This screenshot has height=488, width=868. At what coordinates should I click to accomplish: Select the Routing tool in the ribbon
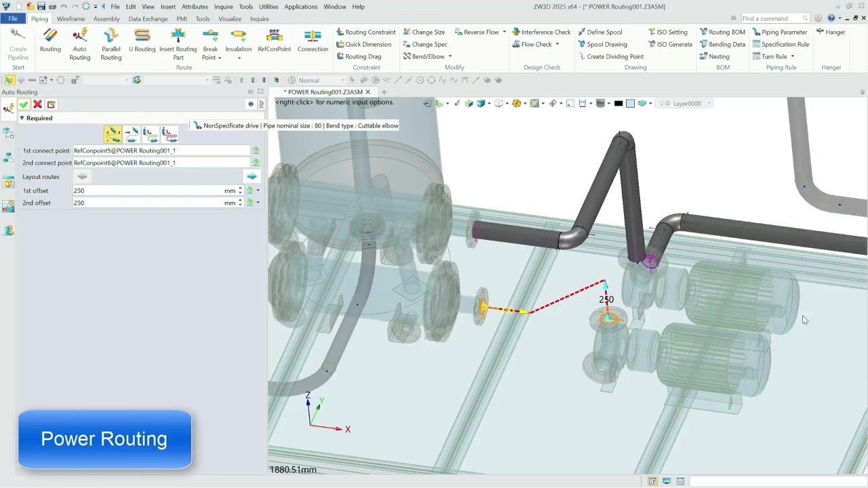pos(50,41)
